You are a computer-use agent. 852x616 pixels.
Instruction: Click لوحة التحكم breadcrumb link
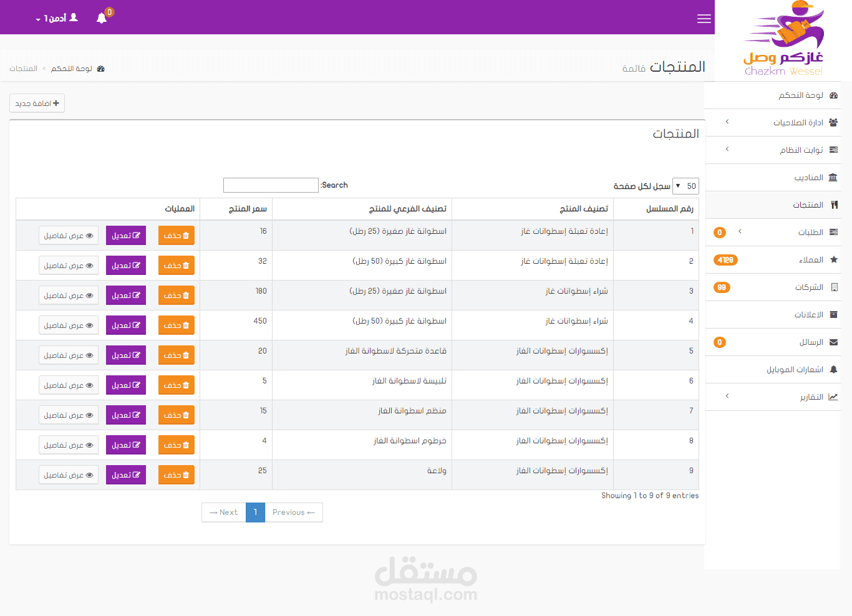(72, 69)
